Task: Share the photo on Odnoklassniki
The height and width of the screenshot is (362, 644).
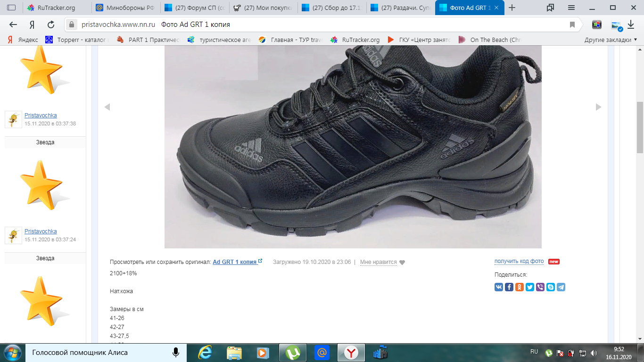Action: pos(520,287)
